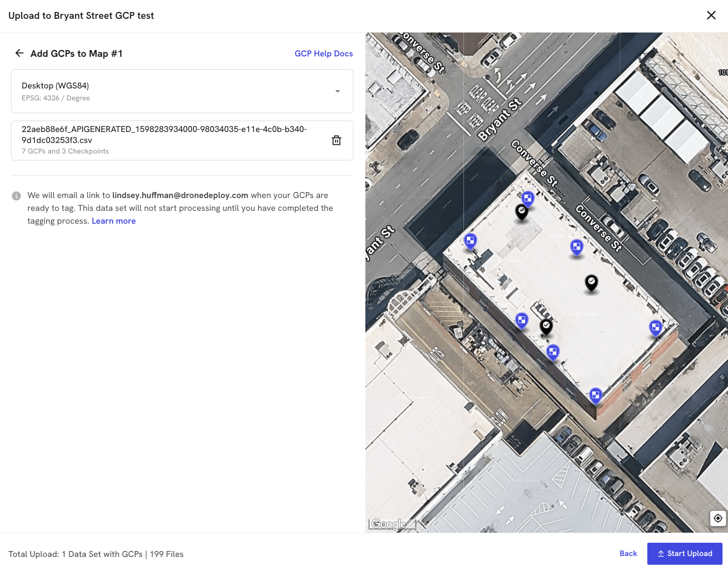
Task: Click the Back button in footer
Action: 628,553
